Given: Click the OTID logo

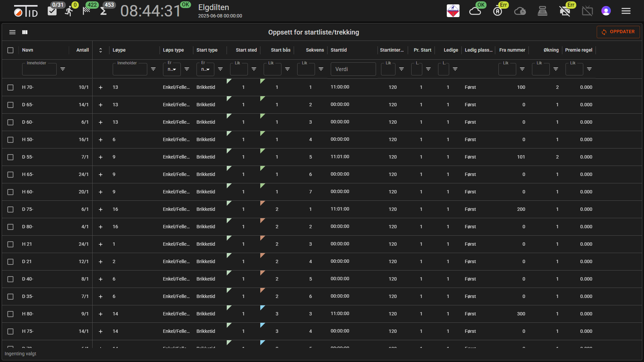Looking at the screenshot, I should pyautogui.click(x=26, y=11).
